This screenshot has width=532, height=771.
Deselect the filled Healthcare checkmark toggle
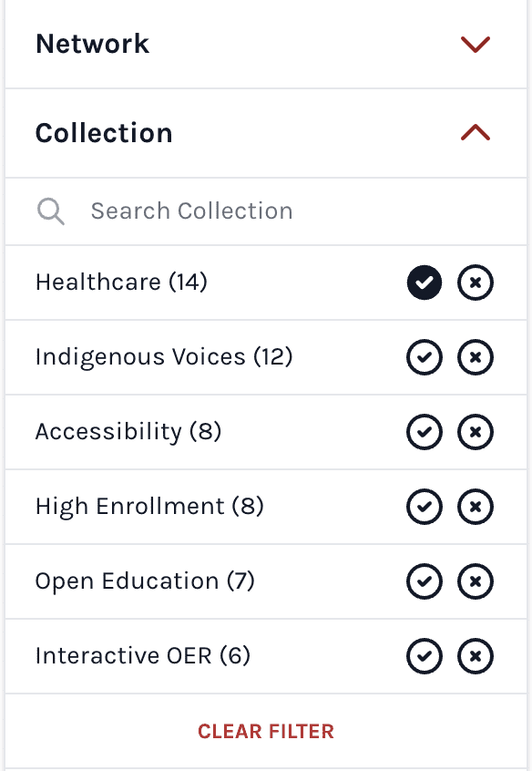pyautogui.click(x=425, y=283)
